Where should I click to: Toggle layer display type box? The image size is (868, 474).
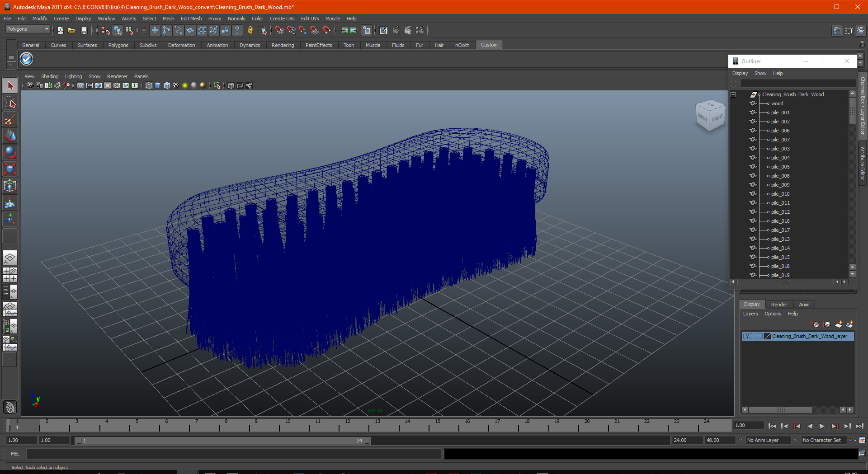[x=758, y=336]
